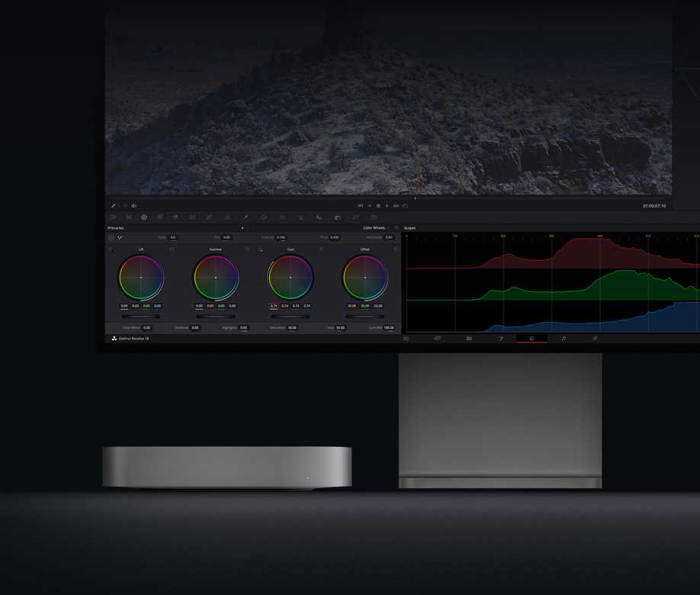Viewport: 700px width, 595px height.
Task: Click the Gain master wheel slider
Action: (291, 316)
